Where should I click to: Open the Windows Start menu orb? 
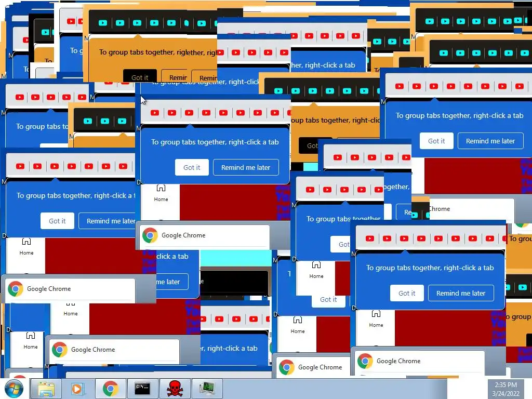[14, 389]
